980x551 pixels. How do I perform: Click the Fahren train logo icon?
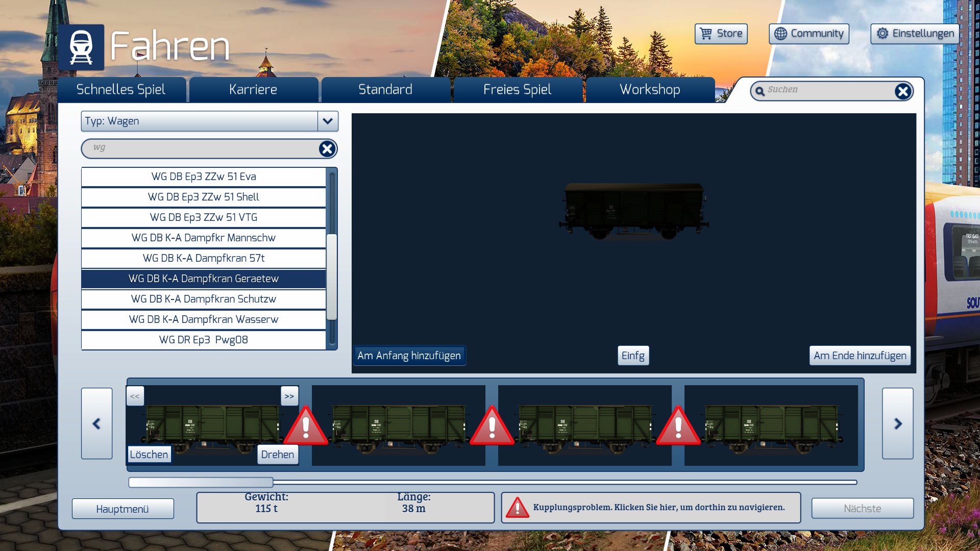pos(81,47)
